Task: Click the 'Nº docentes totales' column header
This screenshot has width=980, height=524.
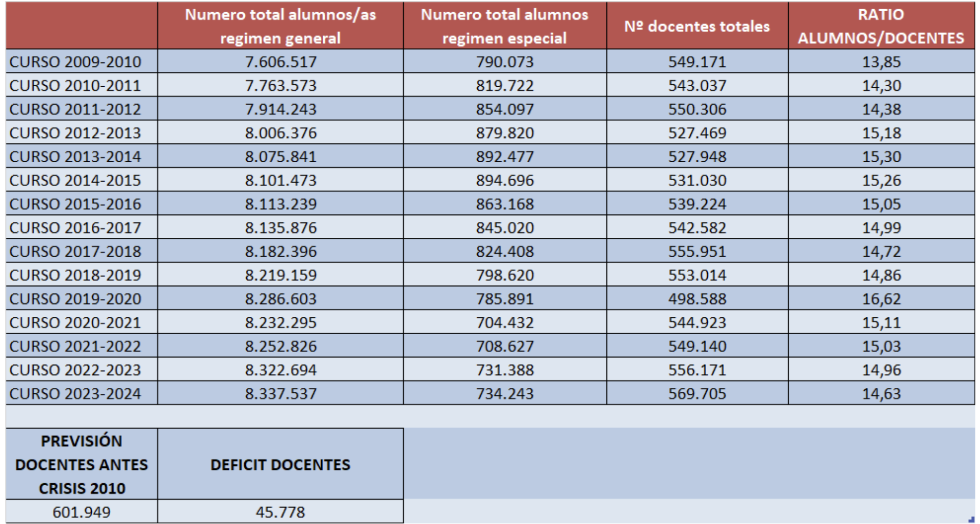Action: 697,26
